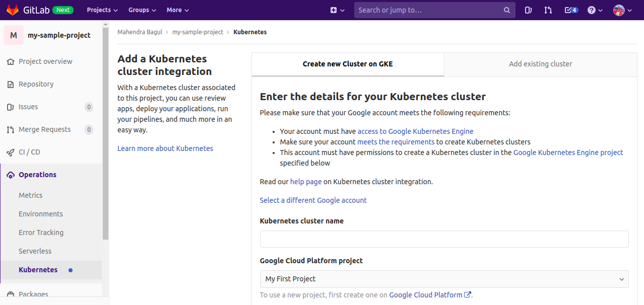Expand the More menu
Viewport: 644px width, 305px height.
click(178, 10)
